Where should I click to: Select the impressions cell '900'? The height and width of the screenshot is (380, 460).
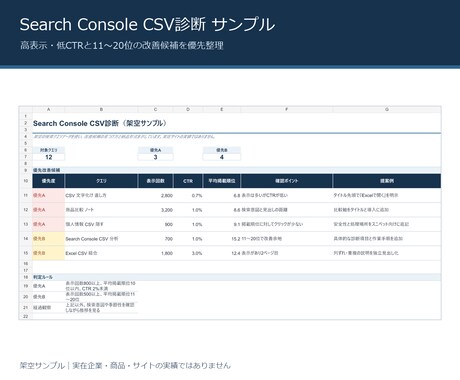[156, 224]
